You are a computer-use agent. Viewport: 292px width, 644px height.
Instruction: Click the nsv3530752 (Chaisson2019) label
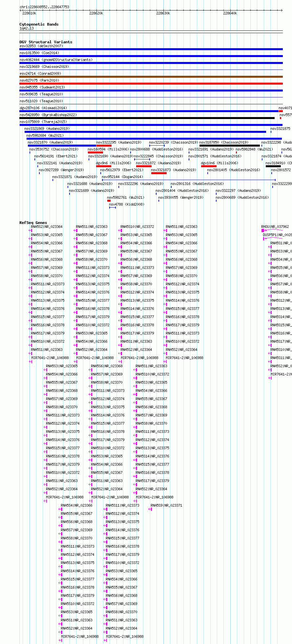tap(54, 149)
